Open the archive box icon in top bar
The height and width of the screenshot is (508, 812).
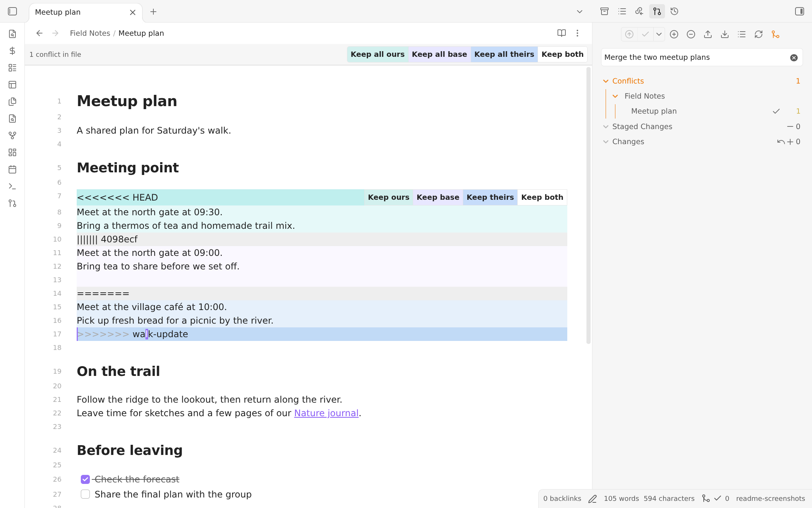click(x=604, y=11)
